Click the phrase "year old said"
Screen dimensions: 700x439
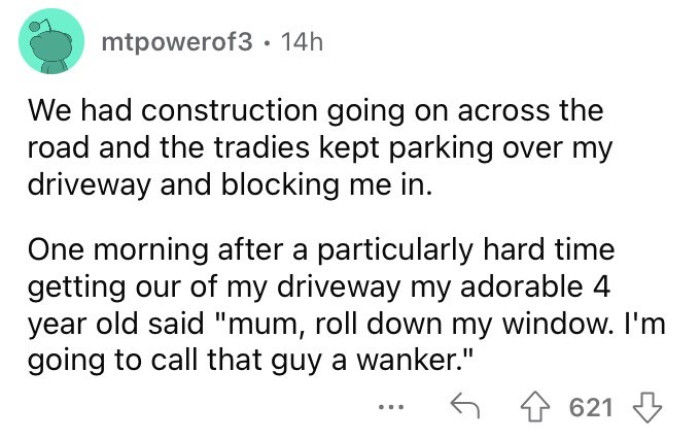pyautogui.click(x=126, y=324)
